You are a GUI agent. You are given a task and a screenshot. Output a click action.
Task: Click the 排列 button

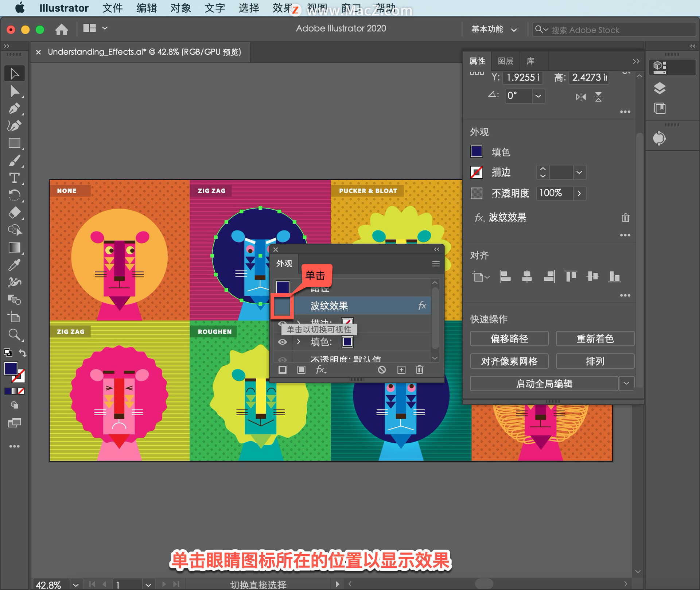[x=595, y=361]
